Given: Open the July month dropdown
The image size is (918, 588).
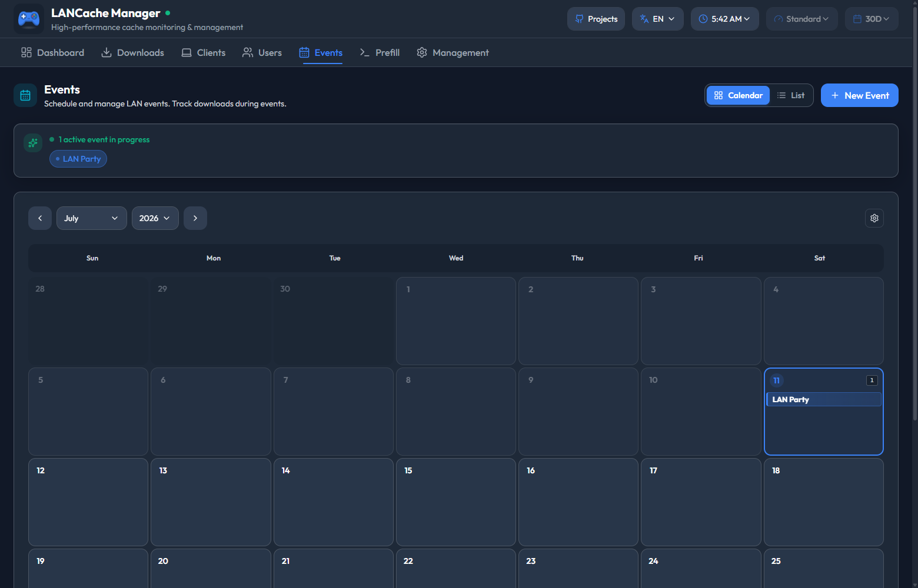Looking at the screenshot, I should pyautogui.click(x=92, y=218).
